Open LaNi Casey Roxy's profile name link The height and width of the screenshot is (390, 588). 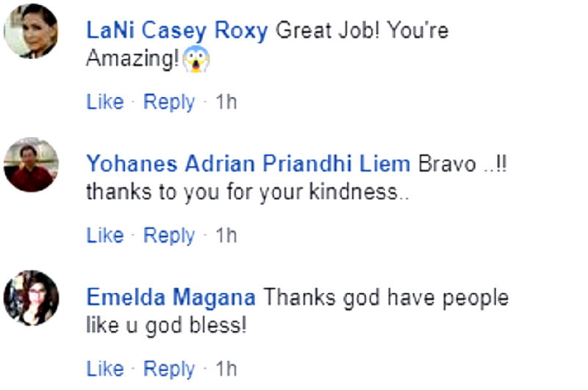point(177,32)
